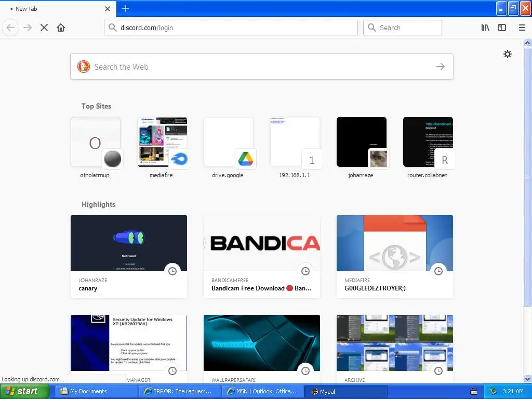The height and width of the screenshot is (399, 532).
Task: Open the otnolatrnup top site
Action: tap(96, 148)
